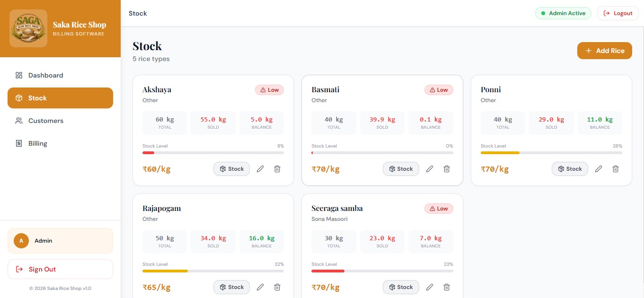
Task: Open the Billing section icon
Action: (x=19, y=143)
